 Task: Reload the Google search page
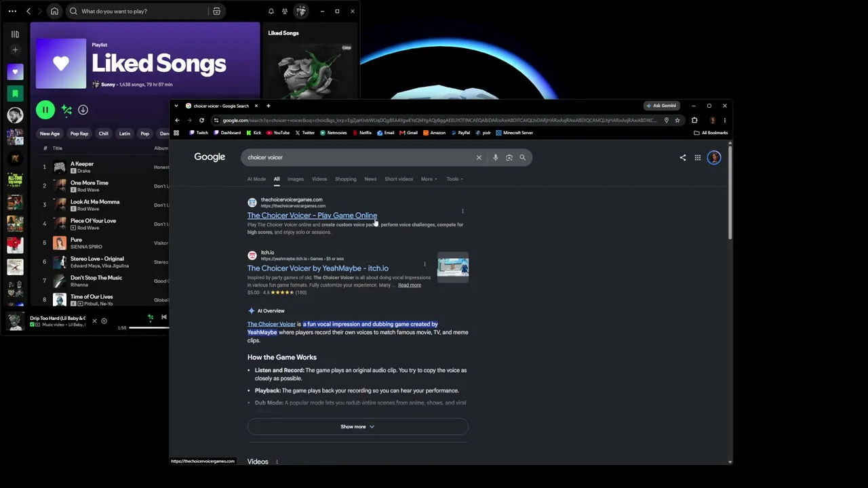(x=201, y=120)
